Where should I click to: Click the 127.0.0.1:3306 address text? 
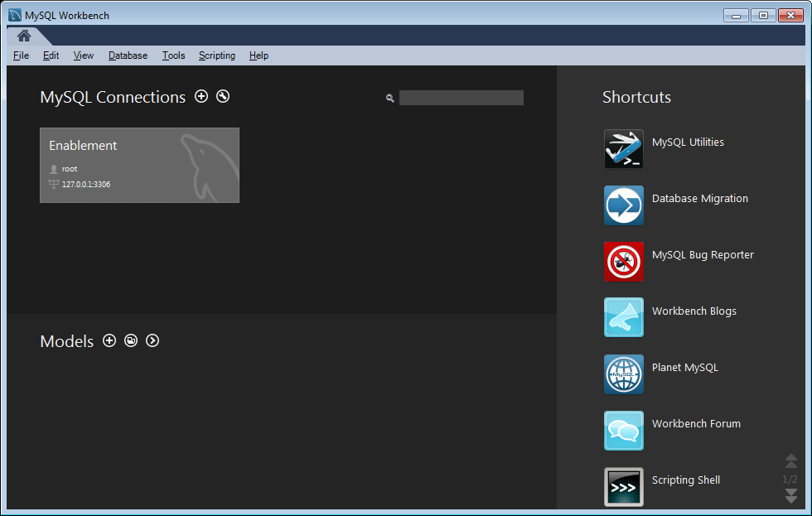[x=86, y=184]
